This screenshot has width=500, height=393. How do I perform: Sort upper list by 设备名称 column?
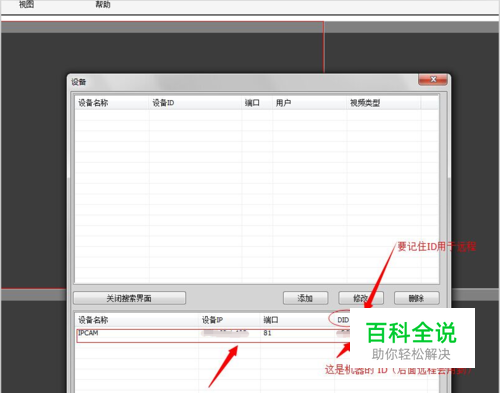(112, 103)
